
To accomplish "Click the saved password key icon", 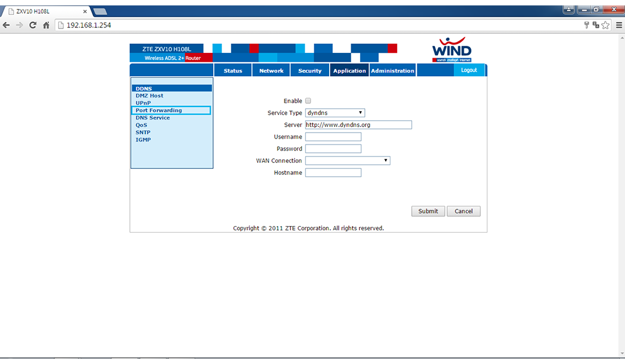I will point(586,25).
